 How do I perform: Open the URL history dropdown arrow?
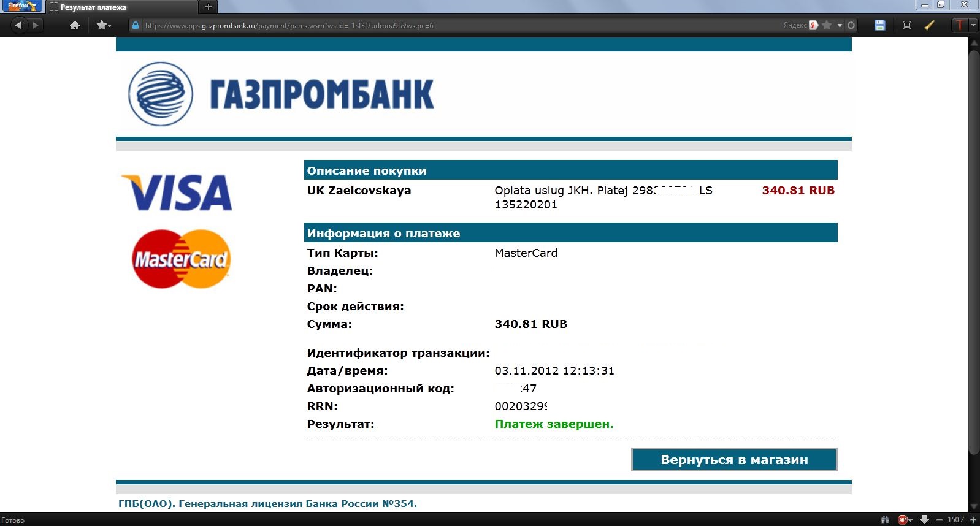[840, 26]
